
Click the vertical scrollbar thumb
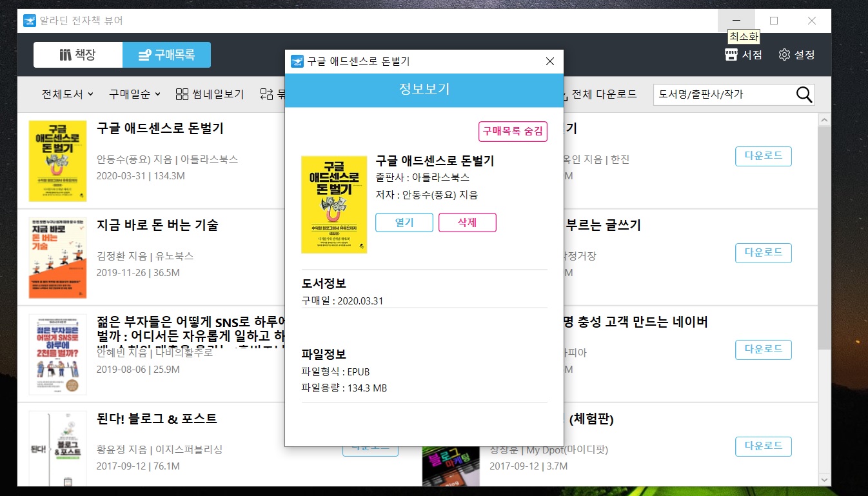coord(824,239)
